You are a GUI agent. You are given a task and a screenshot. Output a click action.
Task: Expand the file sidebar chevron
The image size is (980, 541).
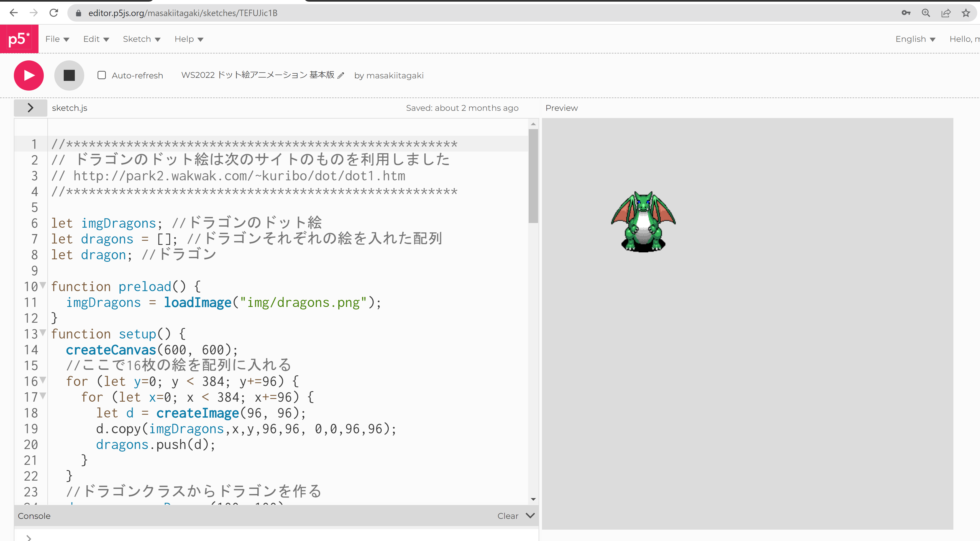30,108
